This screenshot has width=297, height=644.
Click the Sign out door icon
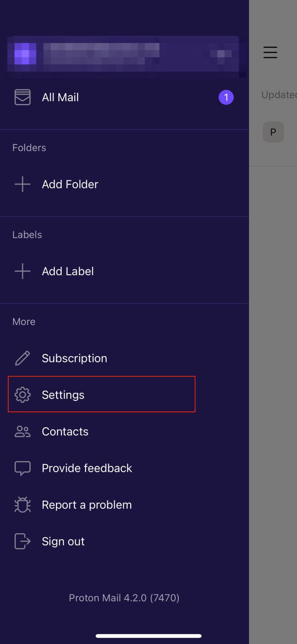pyautogui.click(x=22, y=541)
